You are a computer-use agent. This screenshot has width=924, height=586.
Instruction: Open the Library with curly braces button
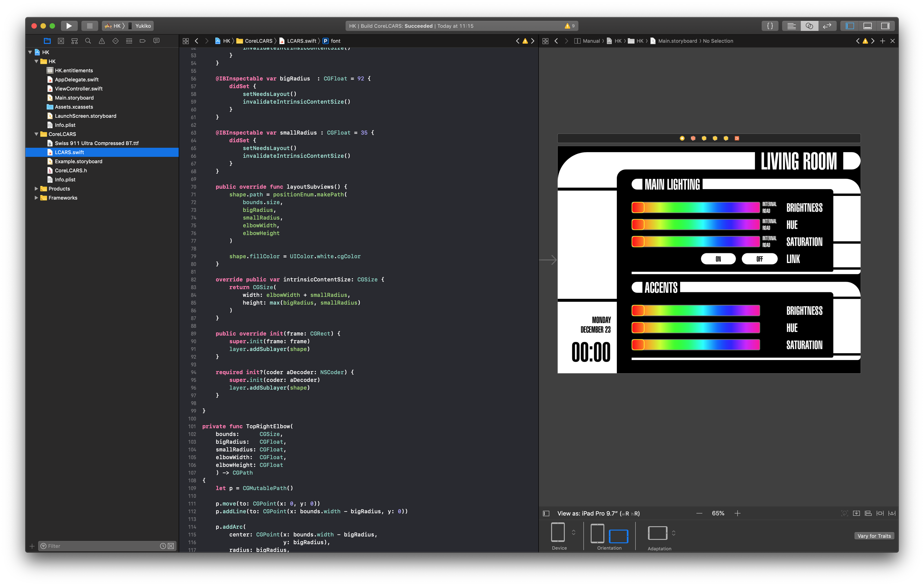770,26
